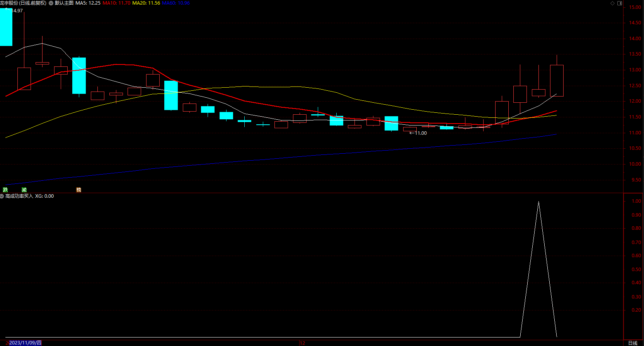Click the peak of the XG signal spike
The height and width of the screenshot is (346, 644).
tap(538, 202)
